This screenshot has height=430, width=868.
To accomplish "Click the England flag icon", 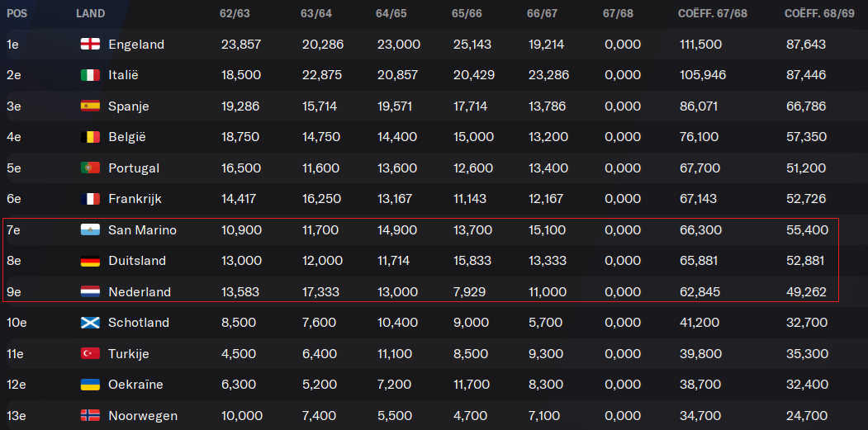I will click(90, 45).
